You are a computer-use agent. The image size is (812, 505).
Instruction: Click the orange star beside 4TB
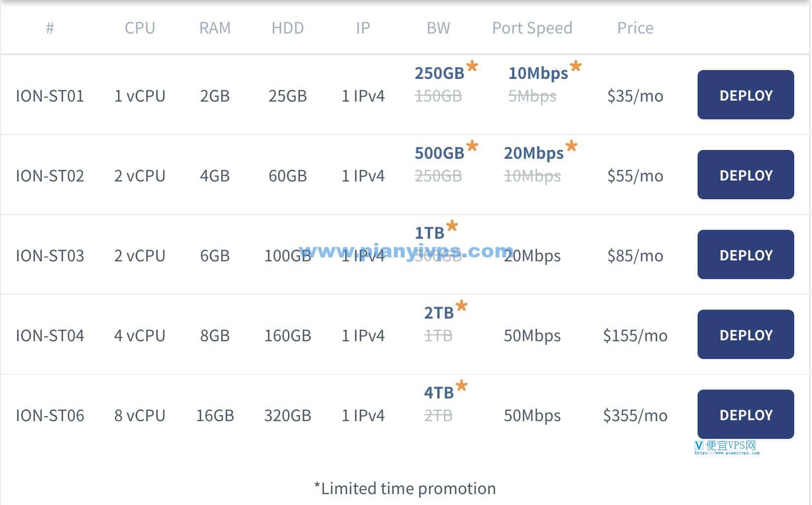pyautogui.click(x=461, y=386)
